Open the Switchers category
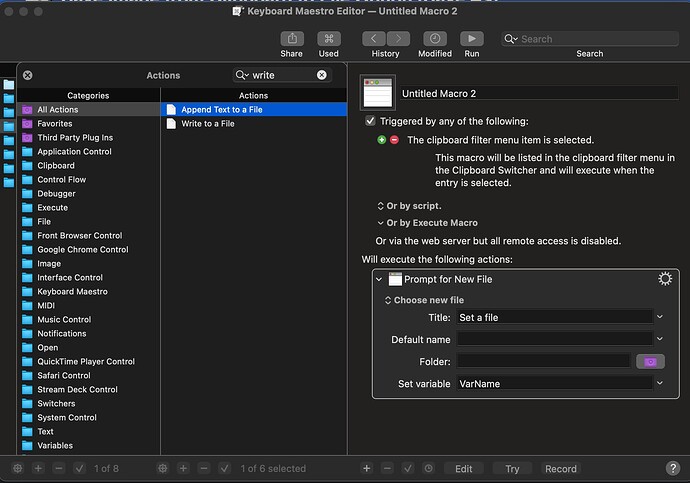 (89, 404)
